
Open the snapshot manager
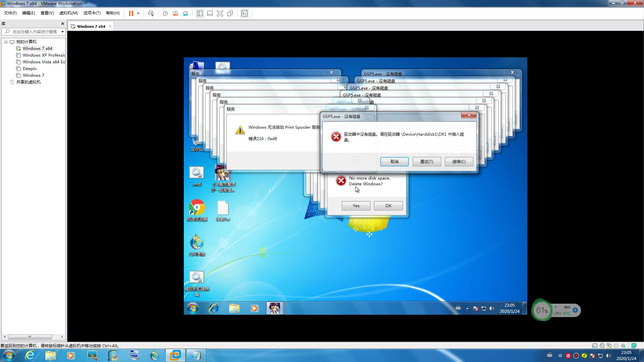pyautogui.click(x=185, y=13)
